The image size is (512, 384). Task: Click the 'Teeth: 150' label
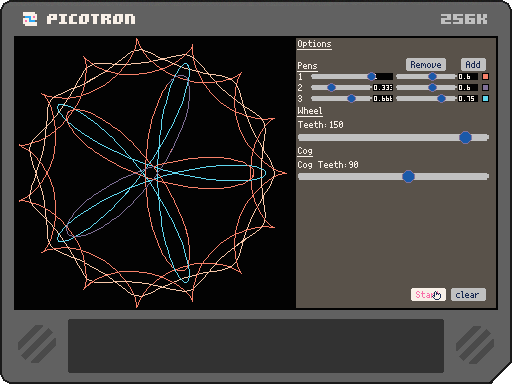pos(320,125)
